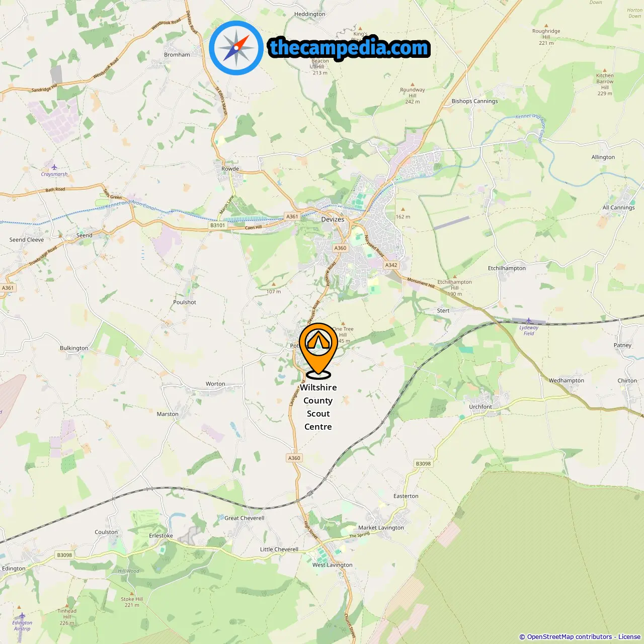Viewport: 644px width, 644px height.
Task: Click the Craysmarsh airfield plane icon
Action: (54, 168)
